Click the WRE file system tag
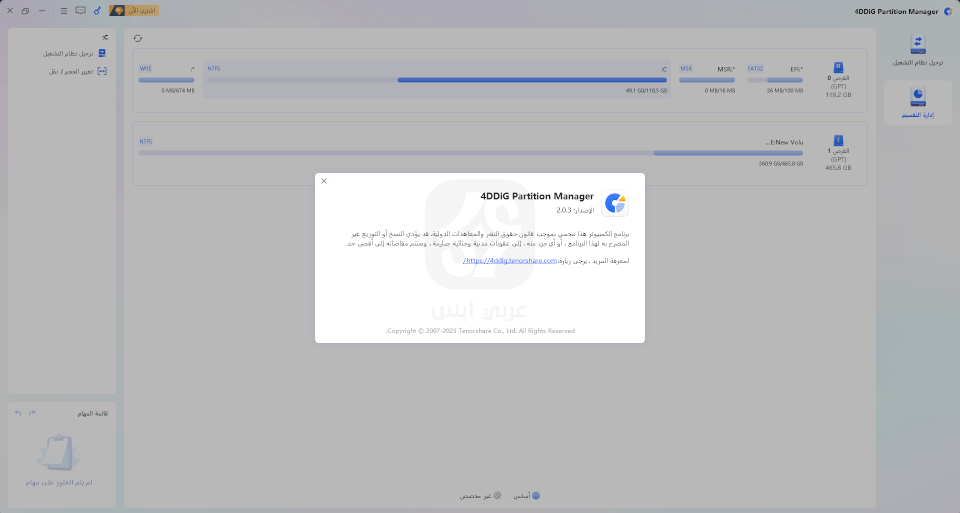 [x=146, y=69]
